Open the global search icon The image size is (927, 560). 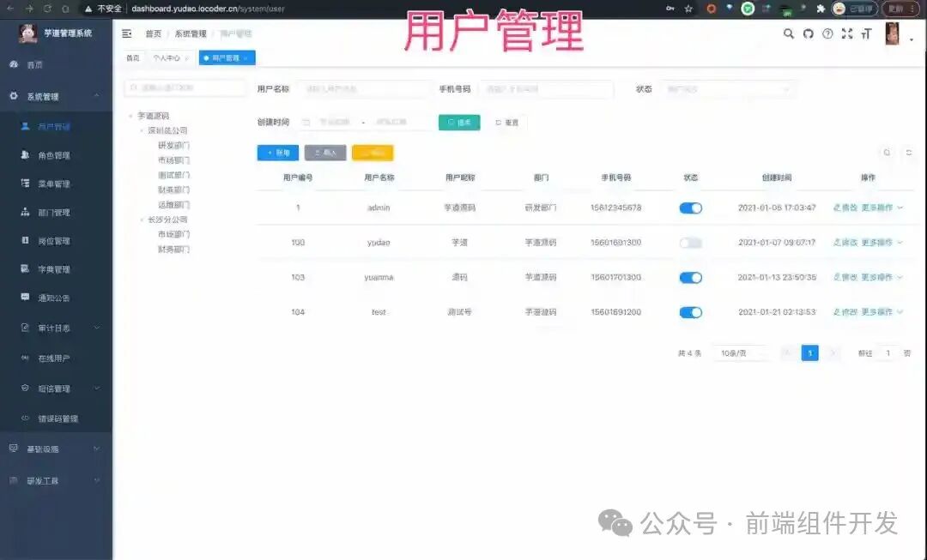[788, 33]
